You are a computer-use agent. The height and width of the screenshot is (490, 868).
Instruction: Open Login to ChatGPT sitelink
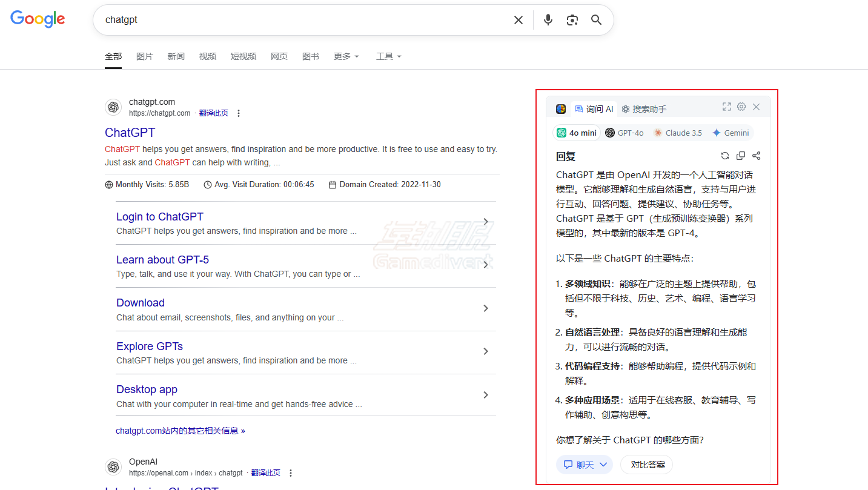(x=160, y=217)
